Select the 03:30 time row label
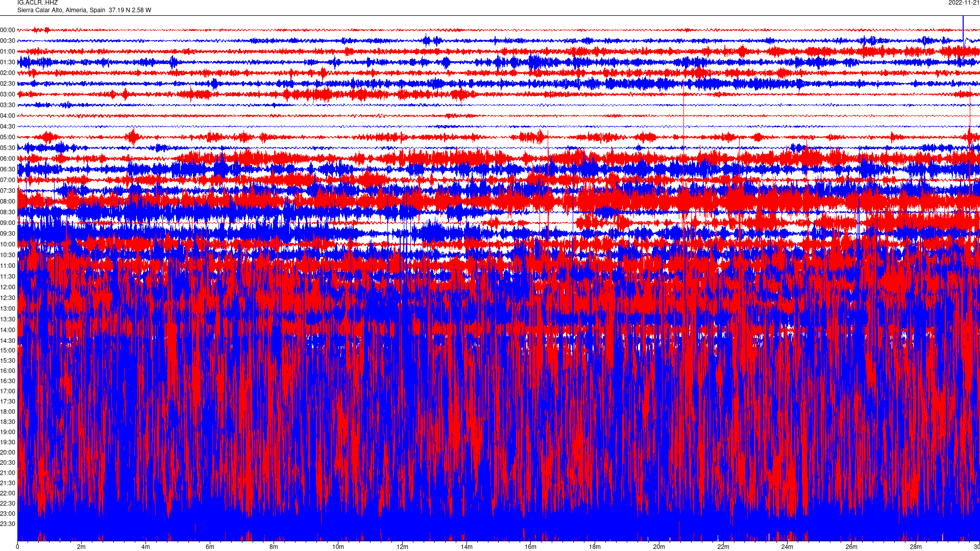Viewport: 980px width, 551px height. coord(8,105)
